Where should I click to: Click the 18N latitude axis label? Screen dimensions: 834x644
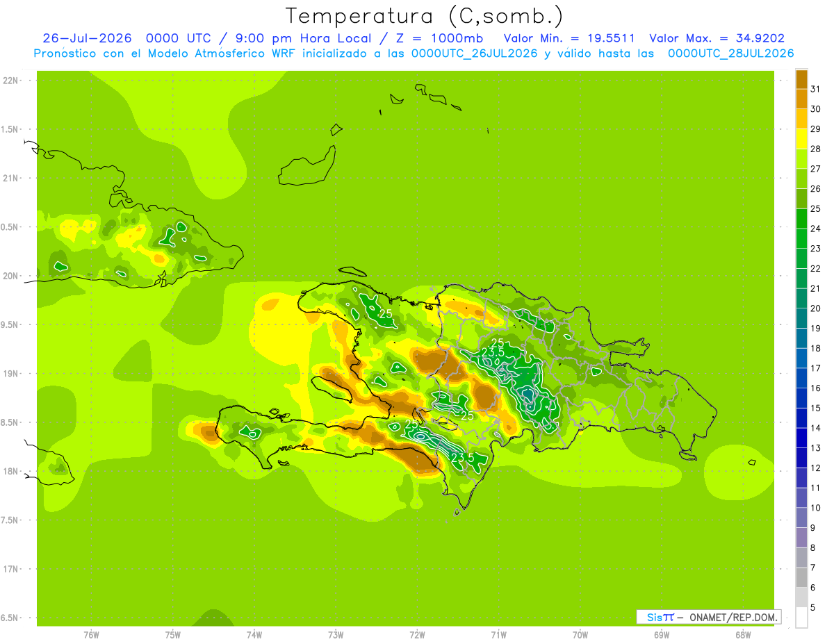[10, 471]
